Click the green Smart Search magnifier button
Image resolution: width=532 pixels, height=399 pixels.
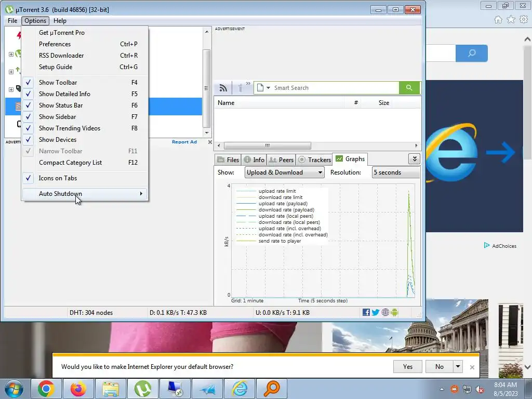pyautogui.click(x=409, y=88)
